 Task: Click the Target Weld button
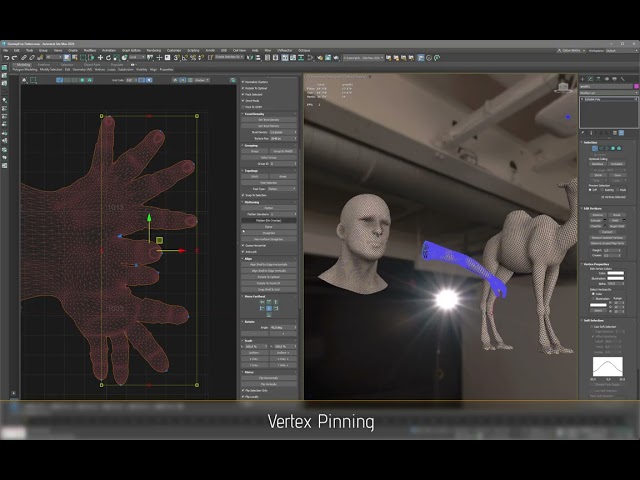(x=617, y=226)
